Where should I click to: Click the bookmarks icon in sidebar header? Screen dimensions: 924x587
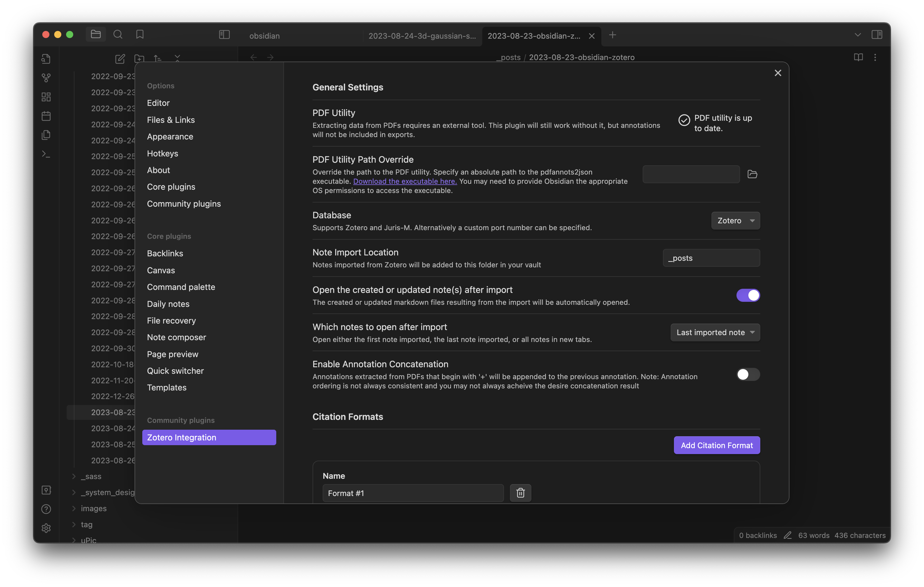click(x=140, y=34)
